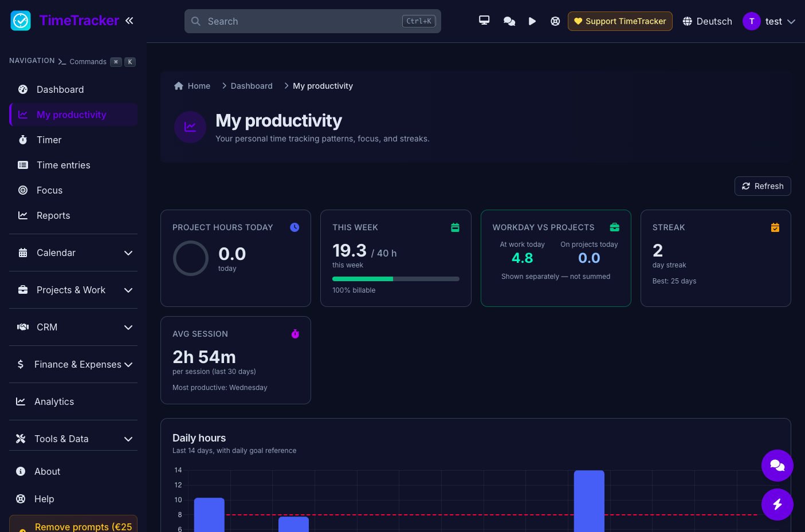Click the weekly hours progress bar
Image resolution: width=805 pixels, height=532 pixels.
(x=396, y=279)
